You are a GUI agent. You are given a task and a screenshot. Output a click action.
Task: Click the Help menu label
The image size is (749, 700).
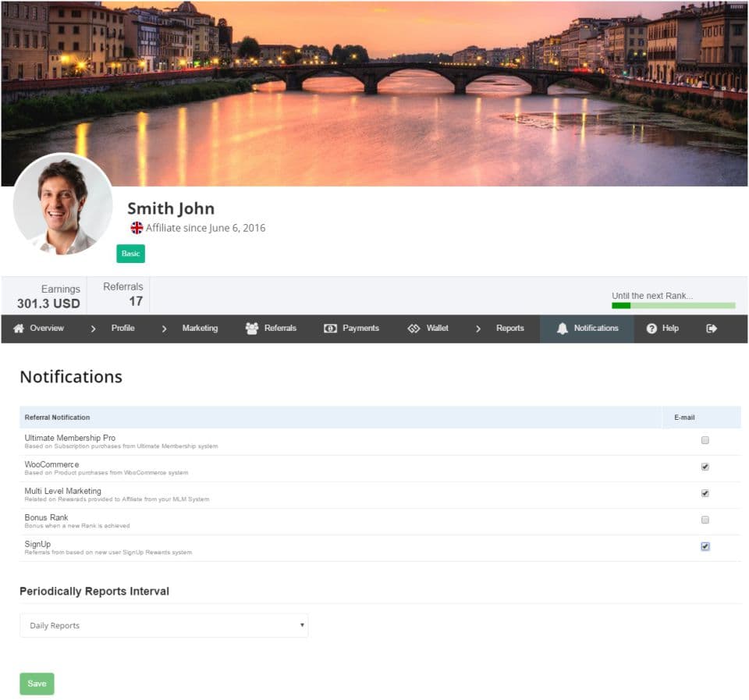tap(670, 329)
